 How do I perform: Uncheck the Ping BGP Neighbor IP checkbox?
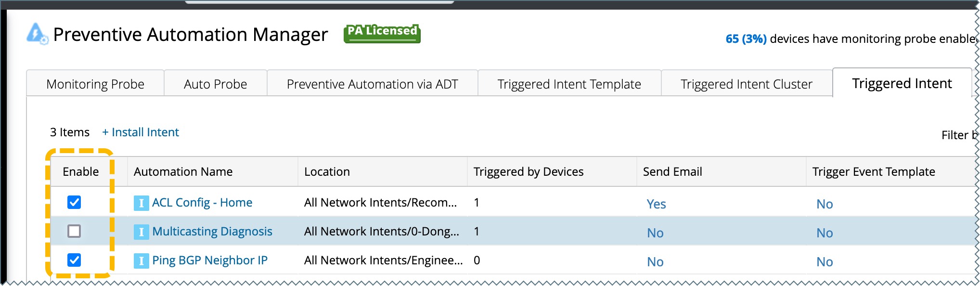(x=74, y=260)
